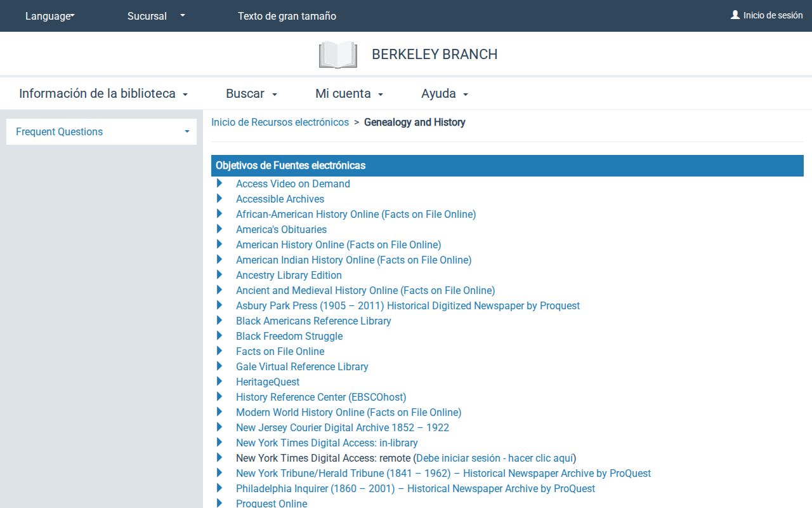
Task: Open New Jersey Courier Digital Archive link
Action: (343, 427)
